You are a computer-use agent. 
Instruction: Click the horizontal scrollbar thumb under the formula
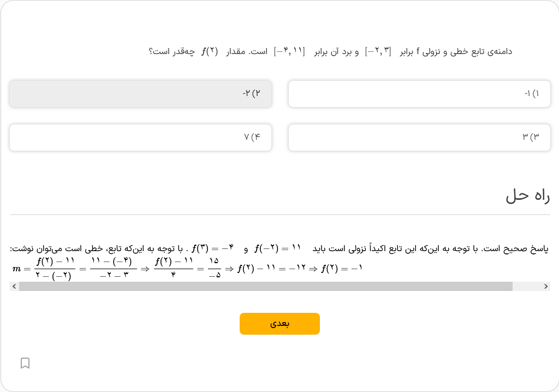[265, 286]
